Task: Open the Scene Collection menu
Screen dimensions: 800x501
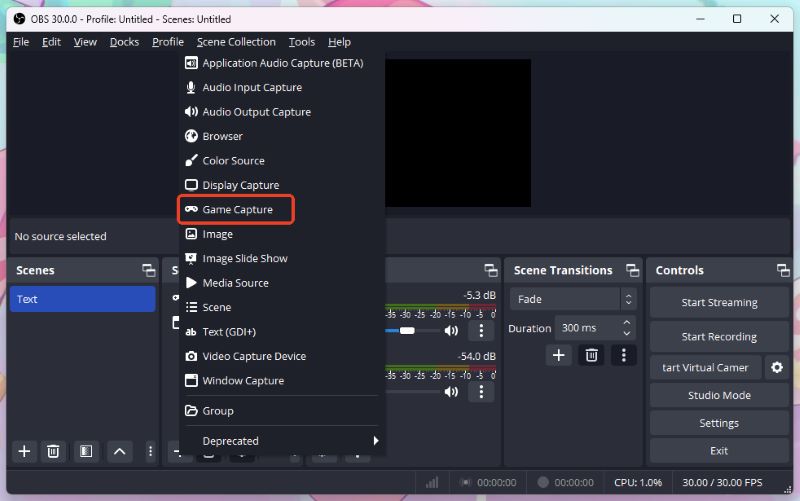Action: point(236,42)
